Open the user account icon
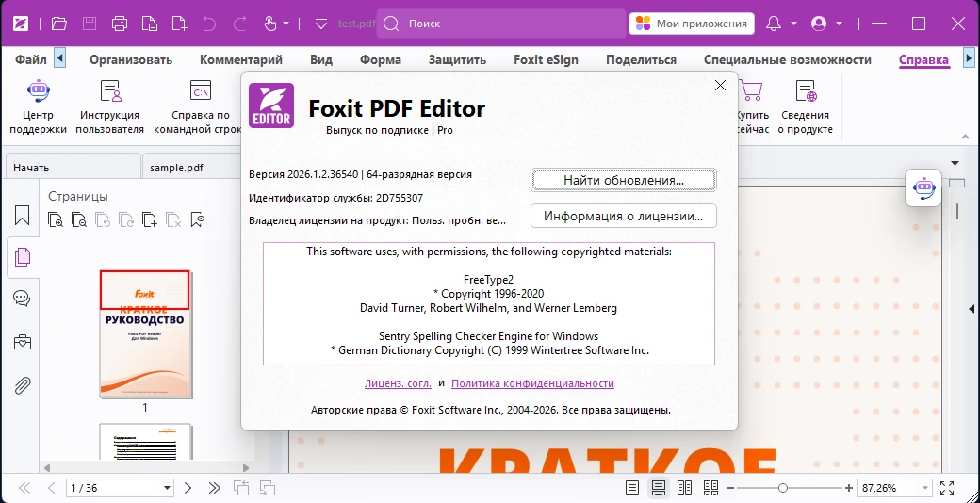 [819, 24]
